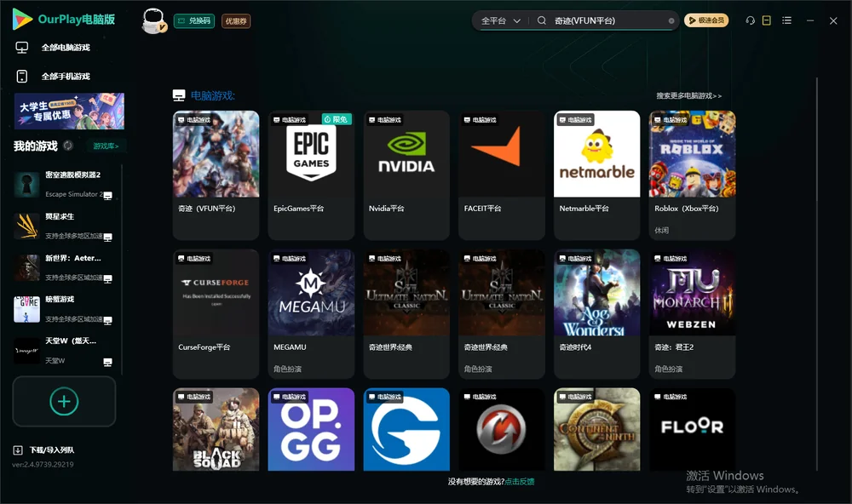
Task: Open the 兑换码 redeem code button
Action: 194,21
